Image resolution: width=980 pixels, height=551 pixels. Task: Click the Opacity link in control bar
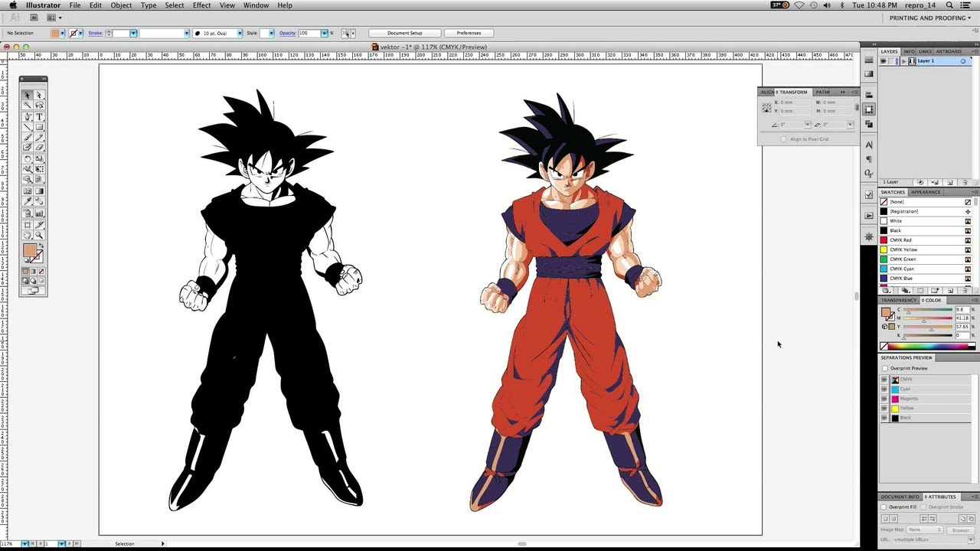tap(287, 33)
